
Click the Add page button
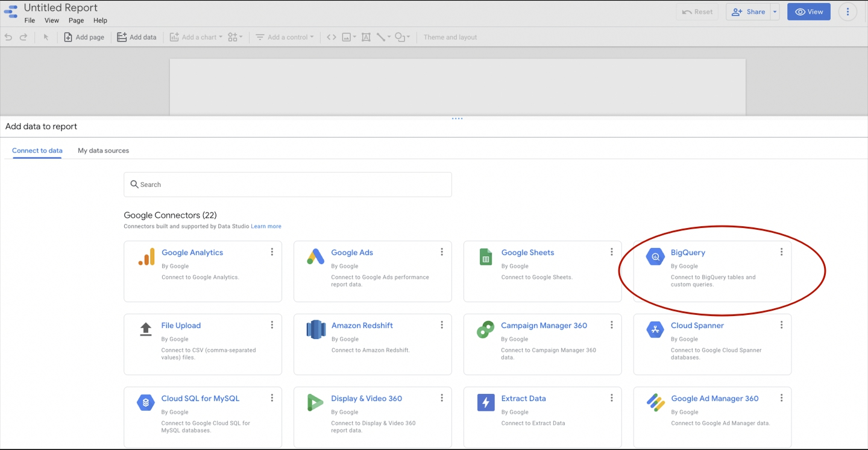coord(84,37)
